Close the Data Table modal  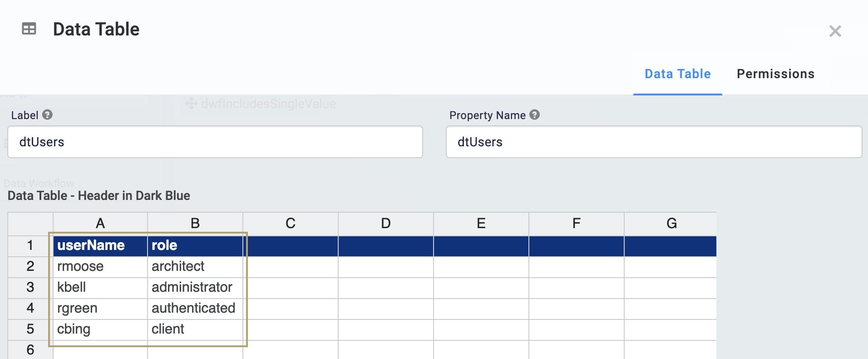(x=835, y=31)
